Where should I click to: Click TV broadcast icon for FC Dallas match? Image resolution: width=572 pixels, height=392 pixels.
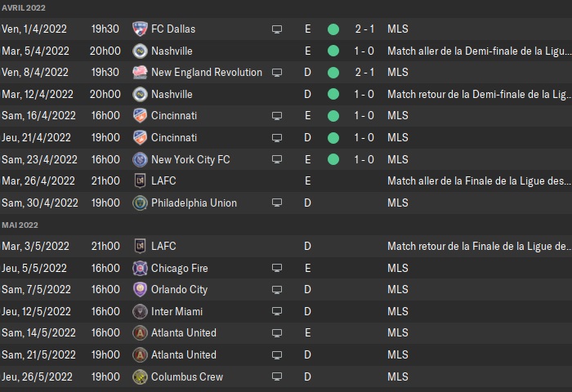point(277,29)
